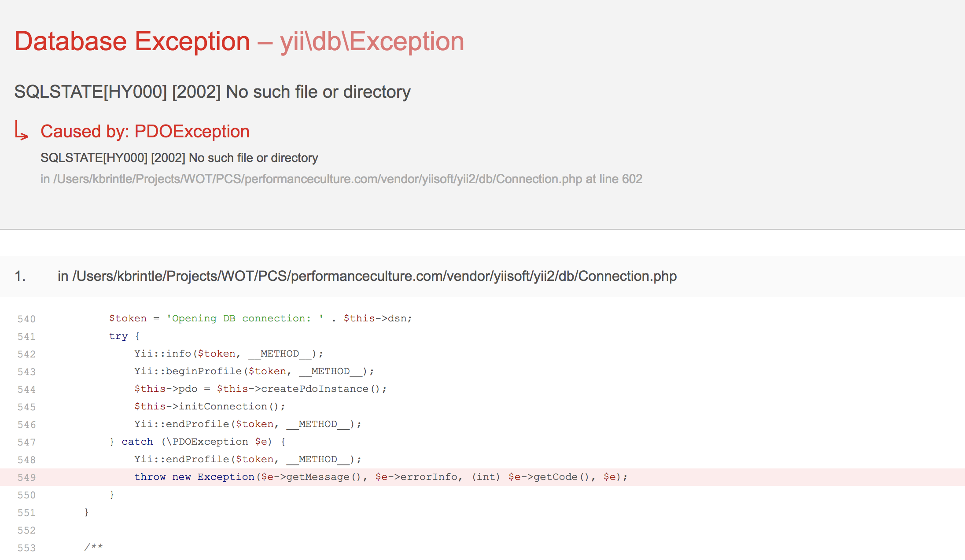Click the highlighted throw new Exception line
The width and height of the screenshot is (965, 560).
click(x=482, y=477)
